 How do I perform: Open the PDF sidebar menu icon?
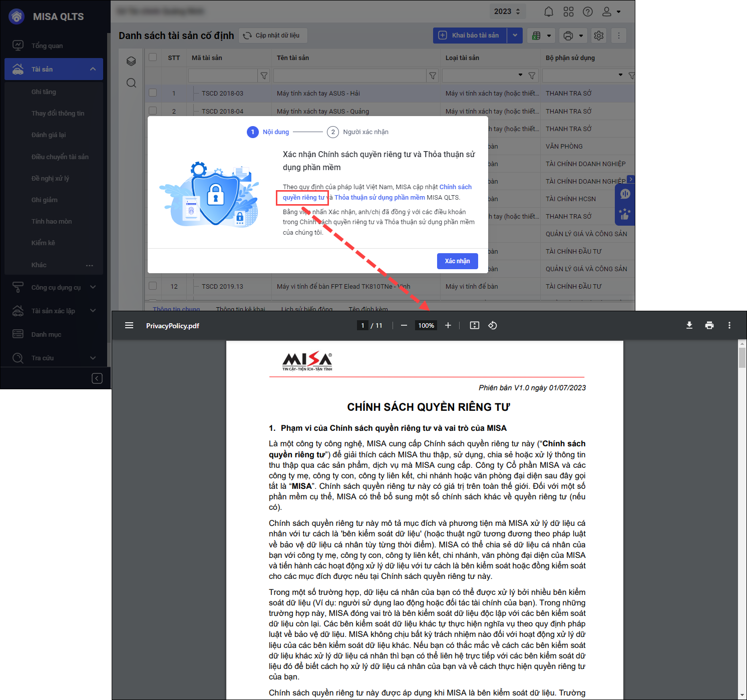[x=129, y=325]
